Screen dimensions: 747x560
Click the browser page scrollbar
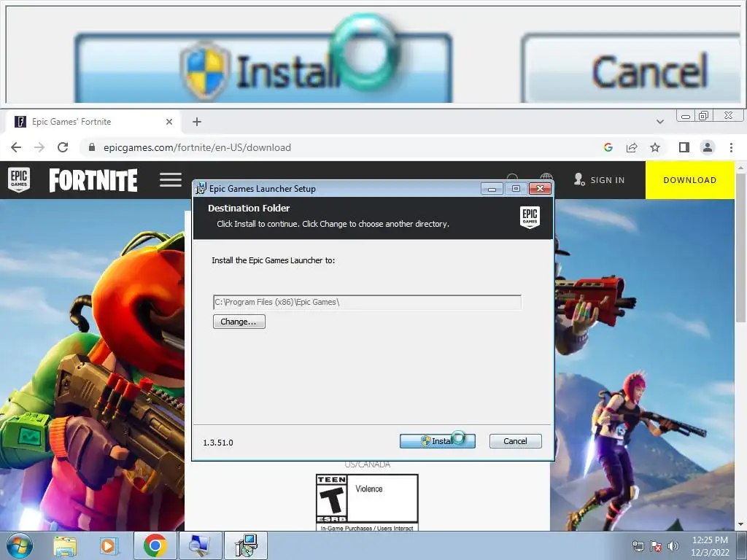pos(740,248)
